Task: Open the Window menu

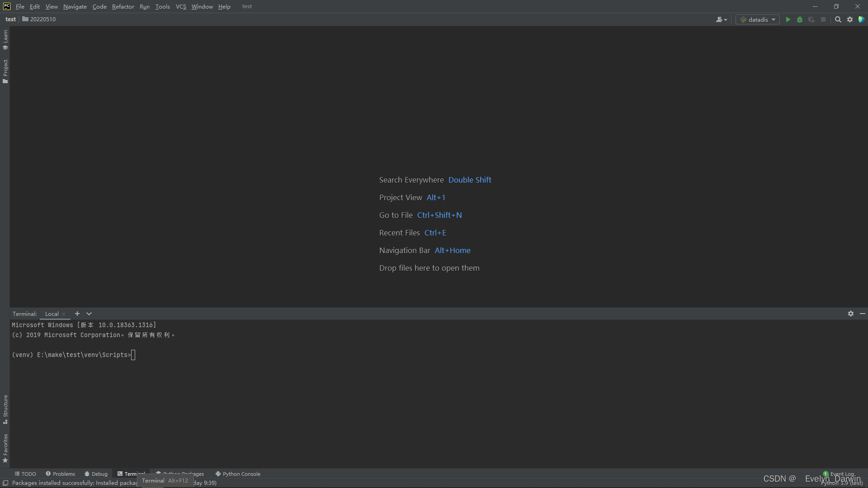Action: pos(202,6)
